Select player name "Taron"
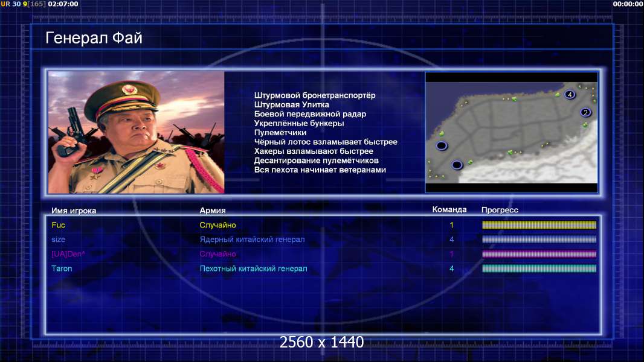This screenshot has height=362, width=644. [x=62, y=268]
